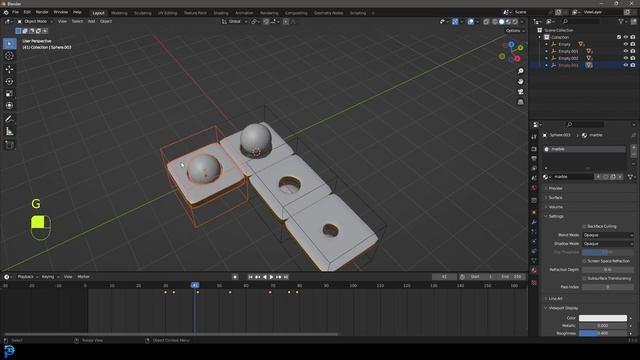
Task: Expand the Volume panel
Action: [555, 207]
